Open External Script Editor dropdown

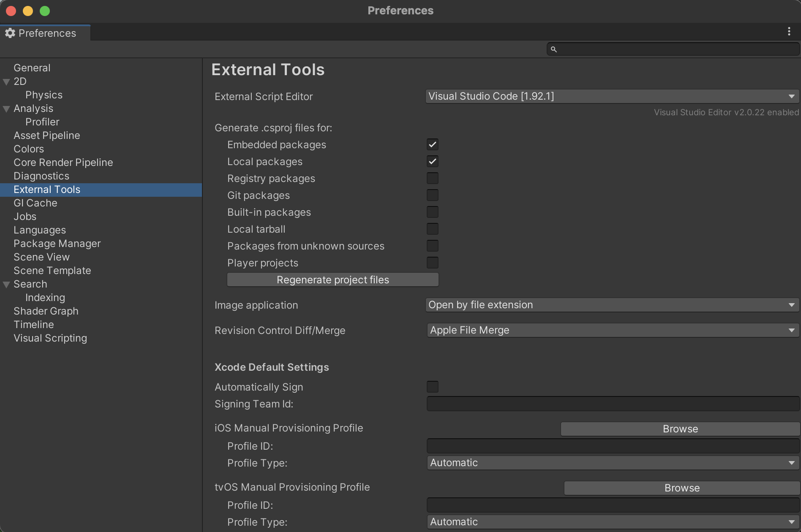pyautogui.click(x=612, y=96)
